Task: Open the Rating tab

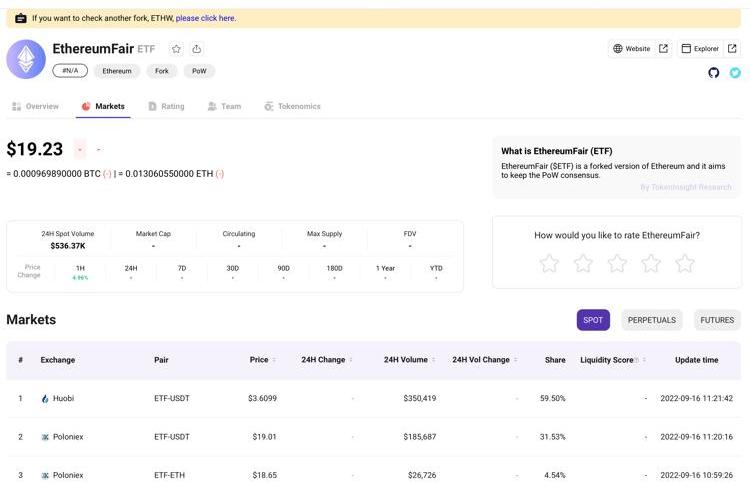Action: pos(166,106)
